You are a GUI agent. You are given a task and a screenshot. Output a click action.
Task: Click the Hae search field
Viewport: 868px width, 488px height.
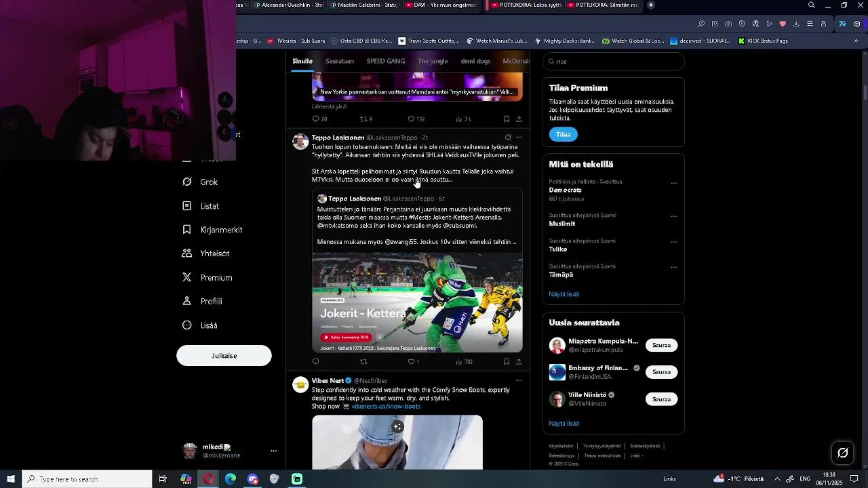tap(614, 61)
